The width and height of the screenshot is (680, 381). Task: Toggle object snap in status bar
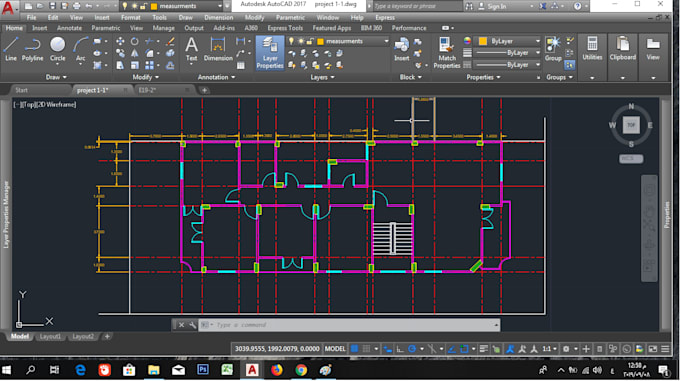[x=464, y=349]
